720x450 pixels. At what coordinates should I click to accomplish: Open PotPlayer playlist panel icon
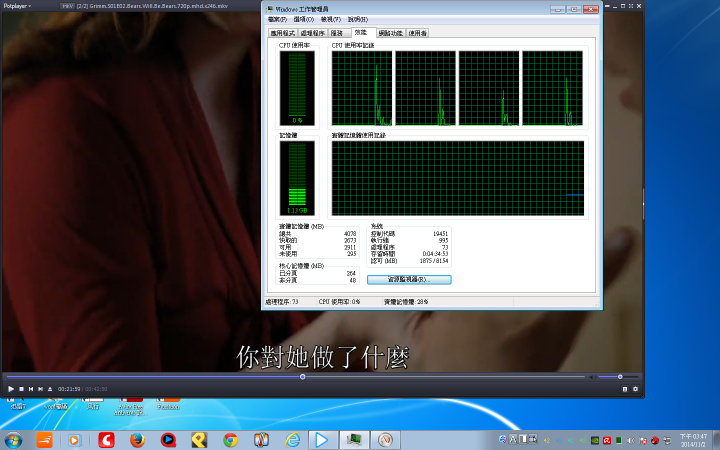[625, 389]
